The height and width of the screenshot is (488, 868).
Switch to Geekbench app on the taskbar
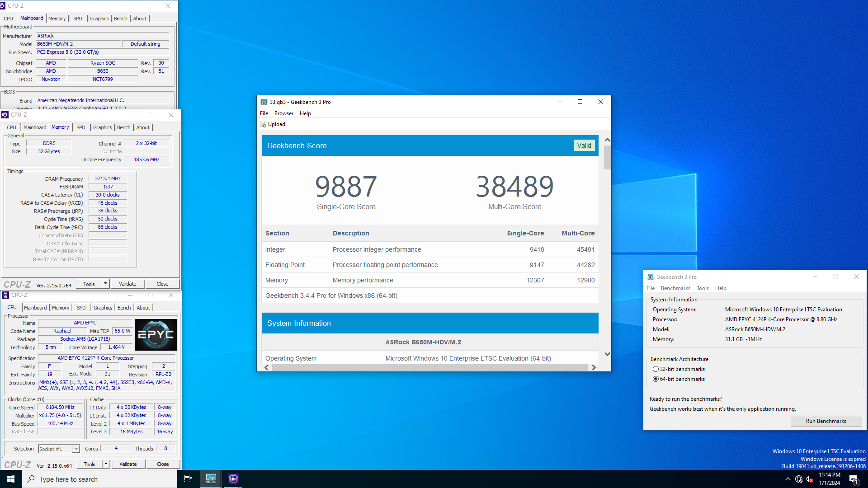click(211, 479)
